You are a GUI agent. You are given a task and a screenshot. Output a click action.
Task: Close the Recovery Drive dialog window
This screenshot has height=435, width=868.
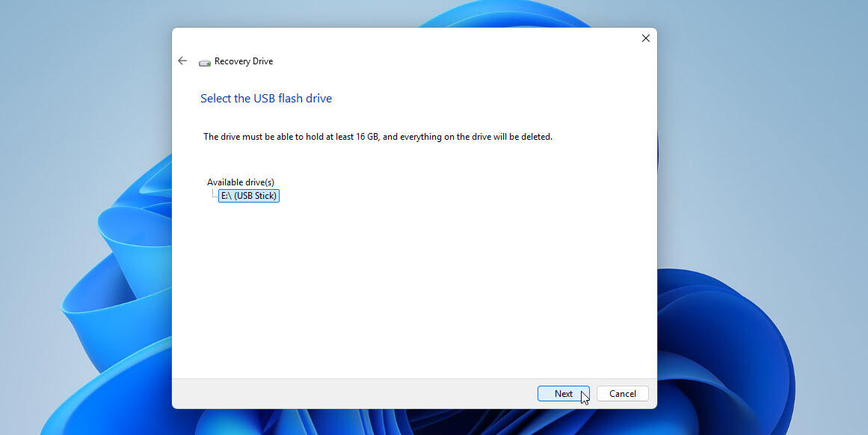[x=645, y=38]
